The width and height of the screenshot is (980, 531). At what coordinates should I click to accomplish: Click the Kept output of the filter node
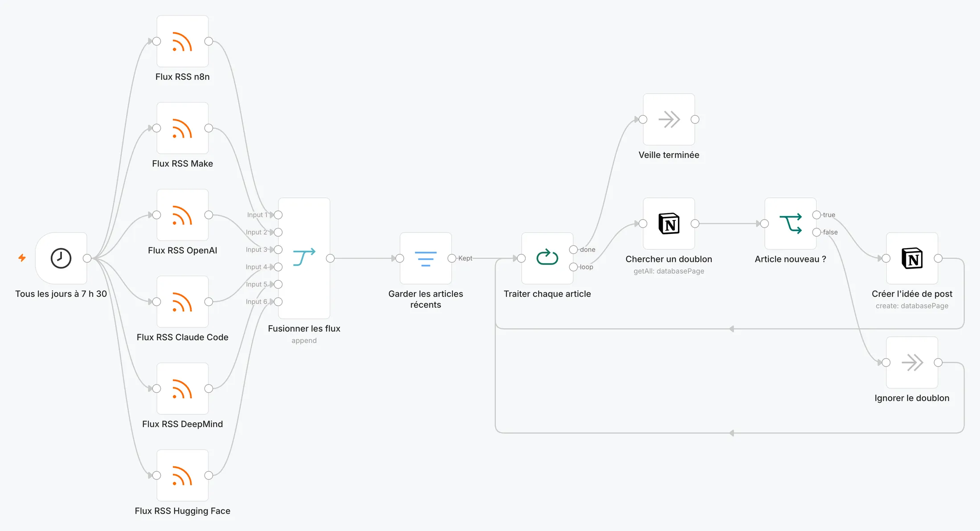click(x=452, y=258)
